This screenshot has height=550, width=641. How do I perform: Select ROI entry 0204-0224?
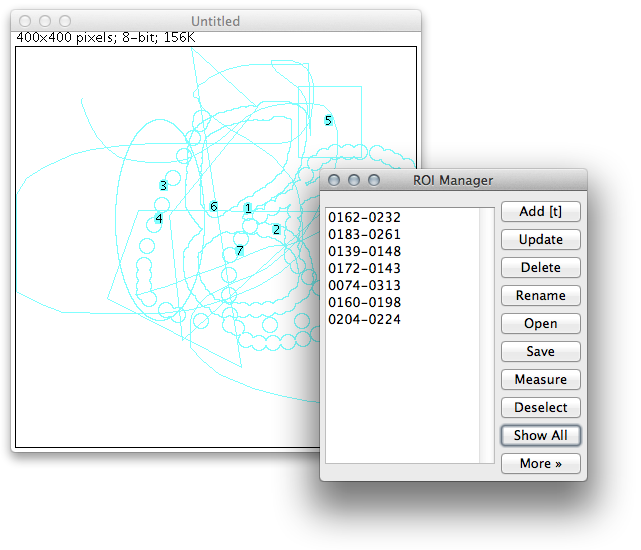point(402,319)
